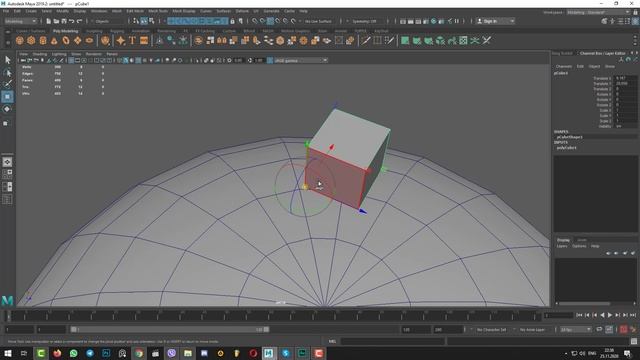The height and width of the screenshot is (360, 640).
Task: Click Go to end of playback range
Action: (x=633, y=315)
